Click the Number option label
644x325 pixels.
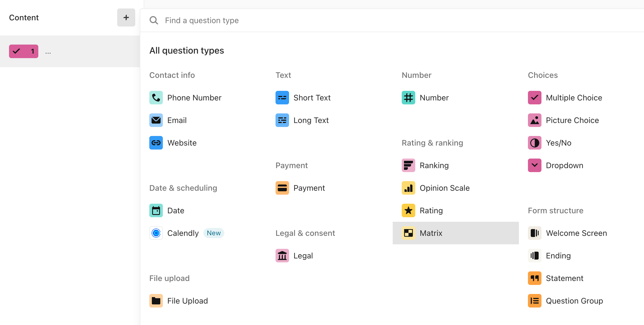pos(434,98)
